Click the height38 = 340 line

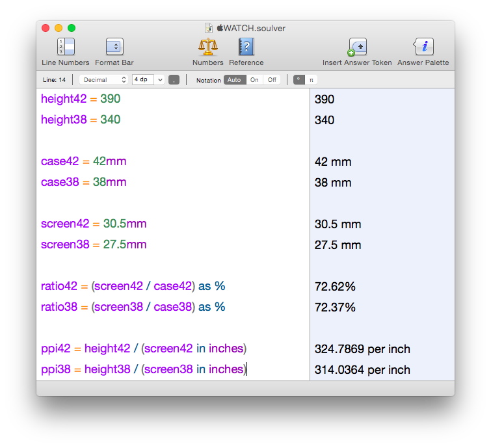[x=81, y=120]
